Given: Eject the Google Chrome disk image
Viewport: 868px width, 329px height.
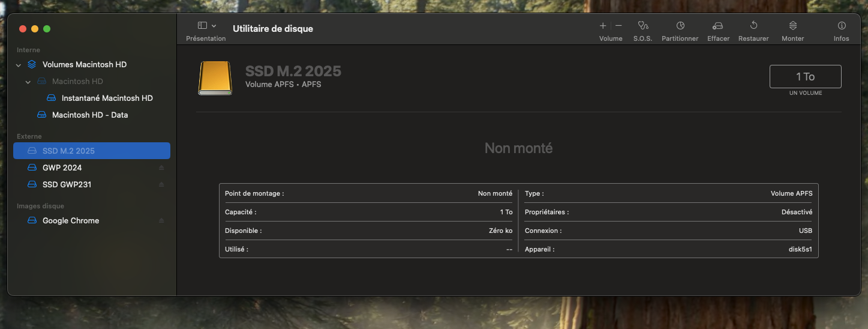Looking at the screenshot, I should 161,220.
